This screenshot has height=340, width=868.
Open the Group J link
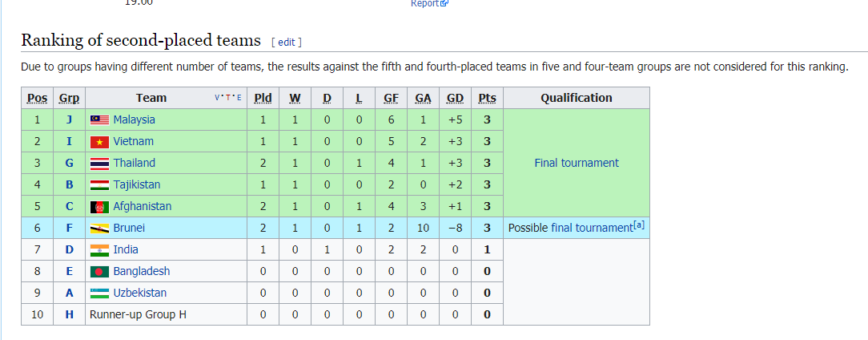click(69, 119)
